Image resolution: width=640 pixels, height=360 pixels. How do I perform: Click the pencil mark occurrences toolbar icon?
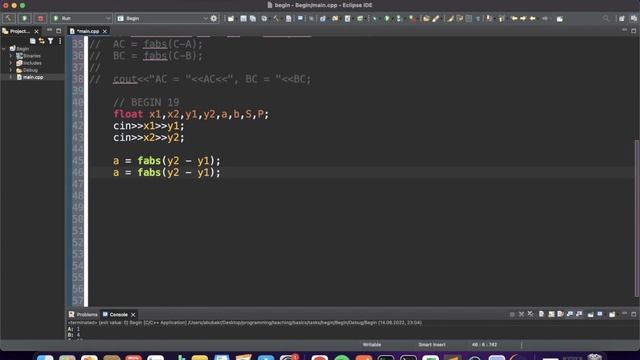tap(450, 18)
